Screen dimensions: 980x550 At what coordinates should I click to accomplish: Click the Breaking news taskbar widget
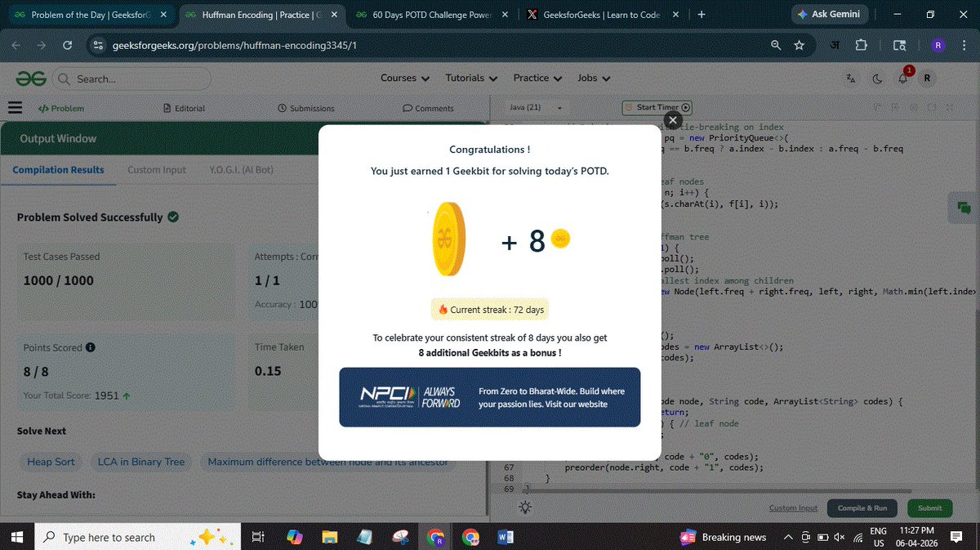(723, 537)
